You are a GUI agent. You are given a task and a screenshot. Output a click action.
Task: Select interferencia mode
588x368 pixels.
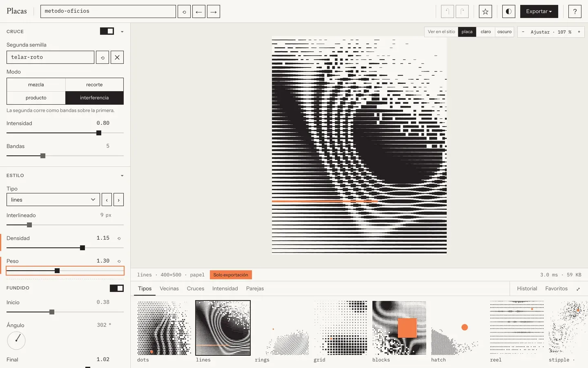point(94,98)
